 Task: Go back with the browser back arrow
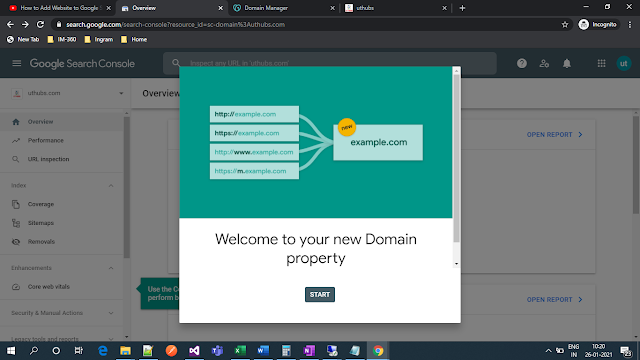coord(10,24)
